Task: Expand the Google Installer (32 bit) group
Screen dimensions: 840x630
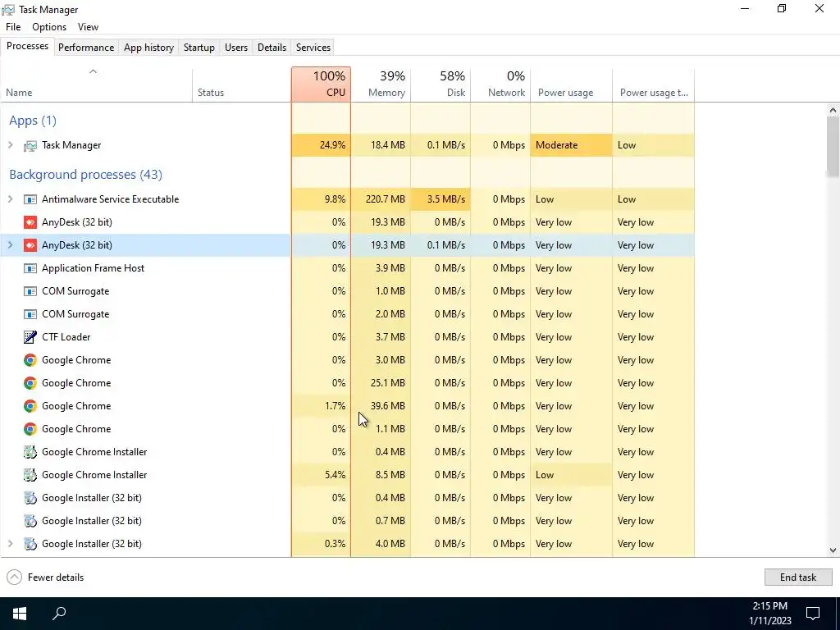Action: 10,544
